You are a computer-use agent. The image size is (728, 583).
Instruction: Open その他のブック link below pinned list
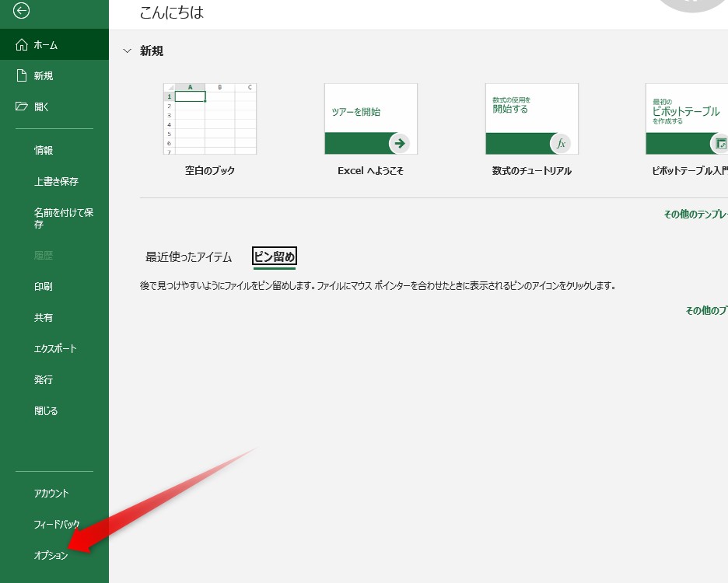(707, 310)
